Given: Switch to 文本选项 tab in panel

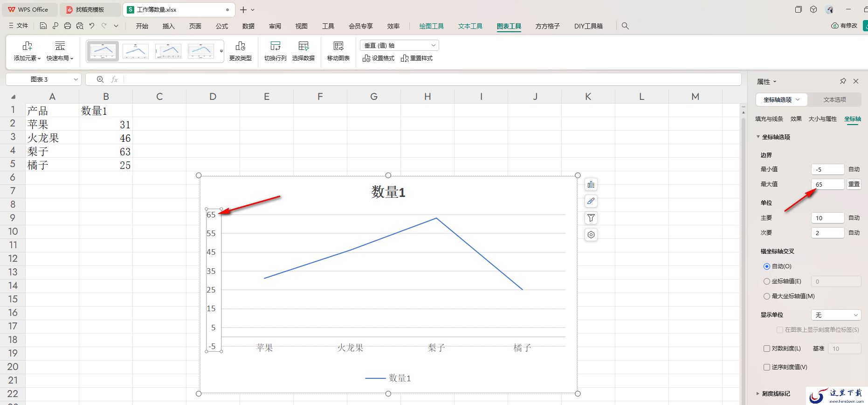Looking at the screenshot, I should [834, 99].
